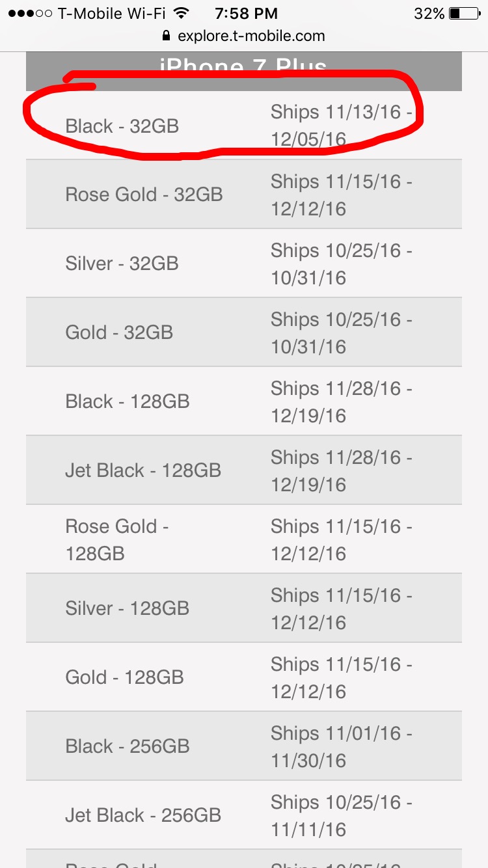
Task: Tap the Jet Black - 256GB row
Action: coord(244,815)
